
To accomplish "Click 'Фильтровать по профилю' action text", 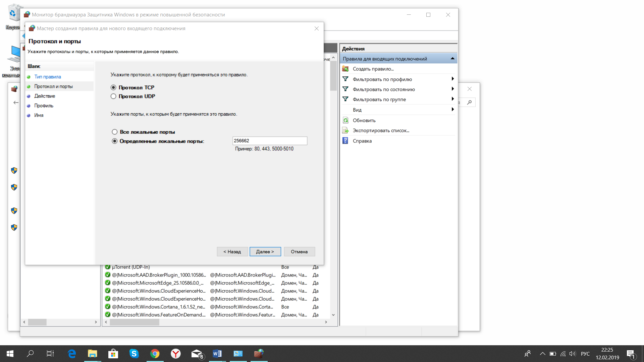I will pyautogui.click(x=382, y=79).
